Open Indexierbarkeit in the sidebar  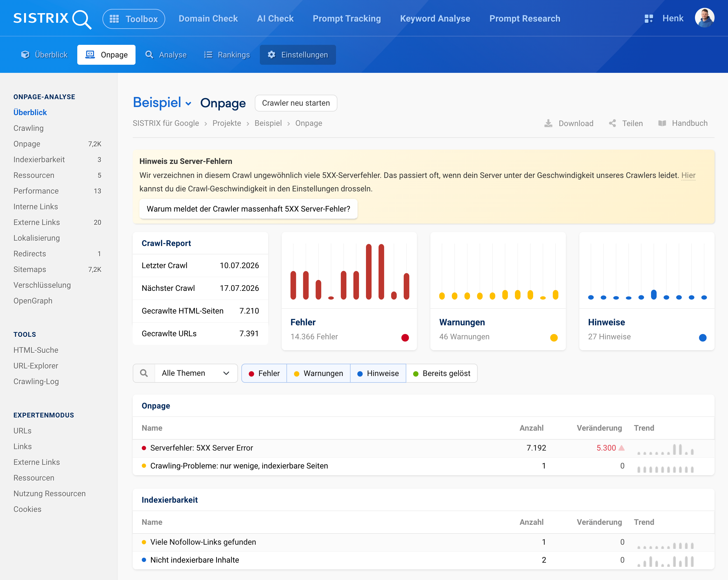tap(39, 159)
